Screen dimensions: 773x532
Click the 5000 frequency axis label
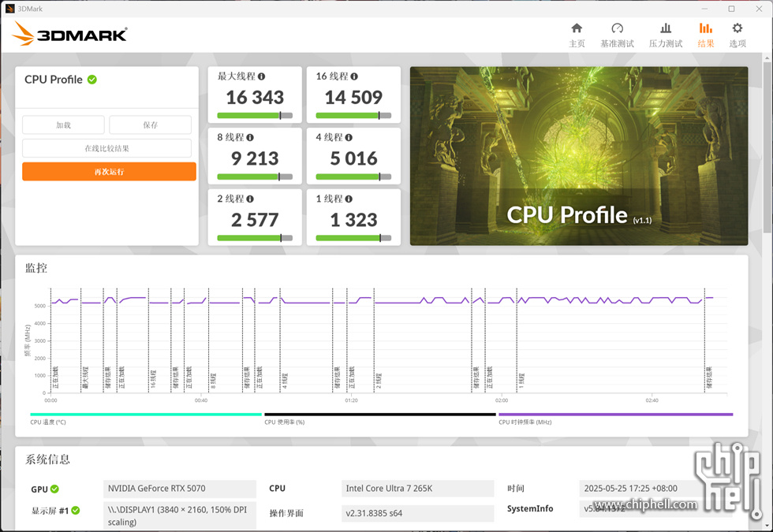tap(40, 306)
